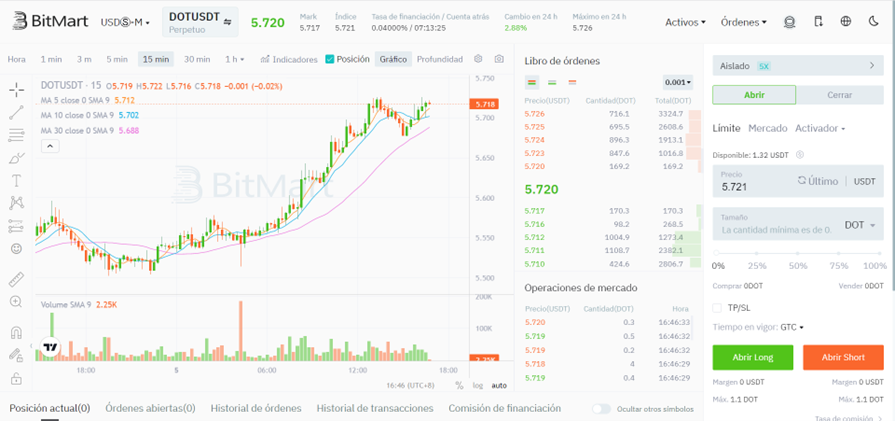The height and width of the screenshot is (421, 895).
Task: Click the Abrir Long button
Action: point(752,357)
